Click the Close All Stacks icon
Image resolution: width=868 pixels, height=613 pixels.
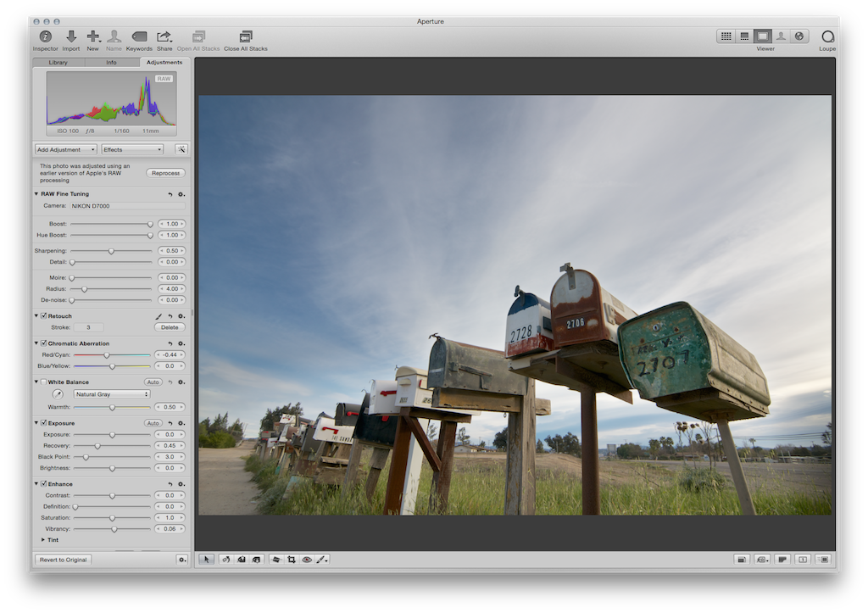(x=246, y=36)
